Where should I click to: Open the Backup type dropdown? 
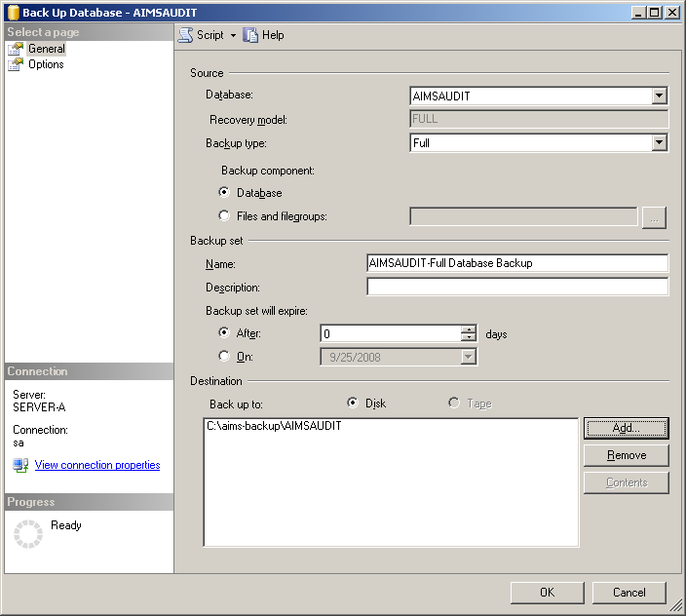[660, 142]
